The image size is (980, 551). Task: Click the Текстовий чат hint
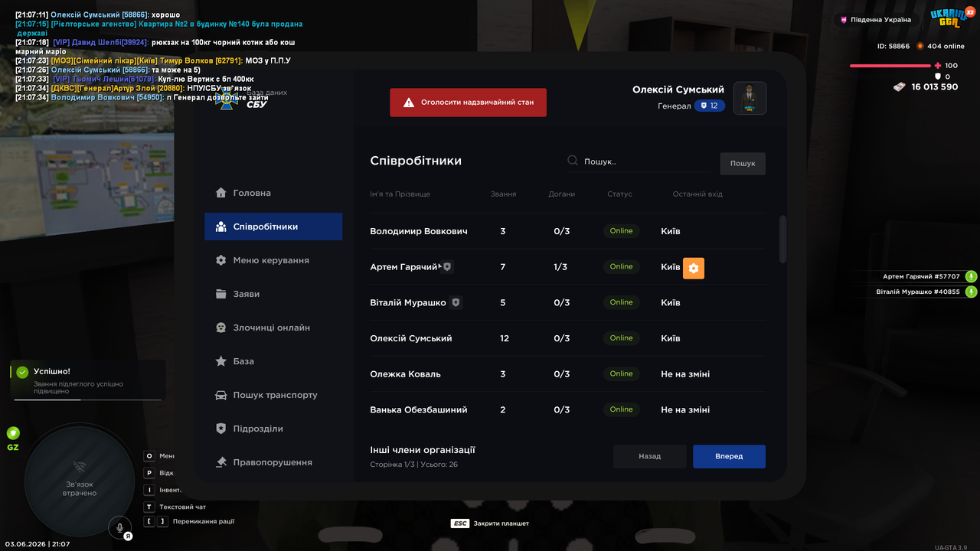pyautogui.click(x=182, y=507)
